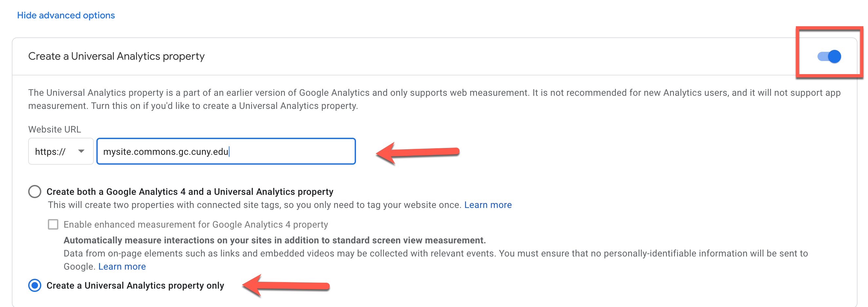This screenshot has height=307, width=868.
Task: Click the Create a Universal Analytics property heading
Action: [116, 56]
